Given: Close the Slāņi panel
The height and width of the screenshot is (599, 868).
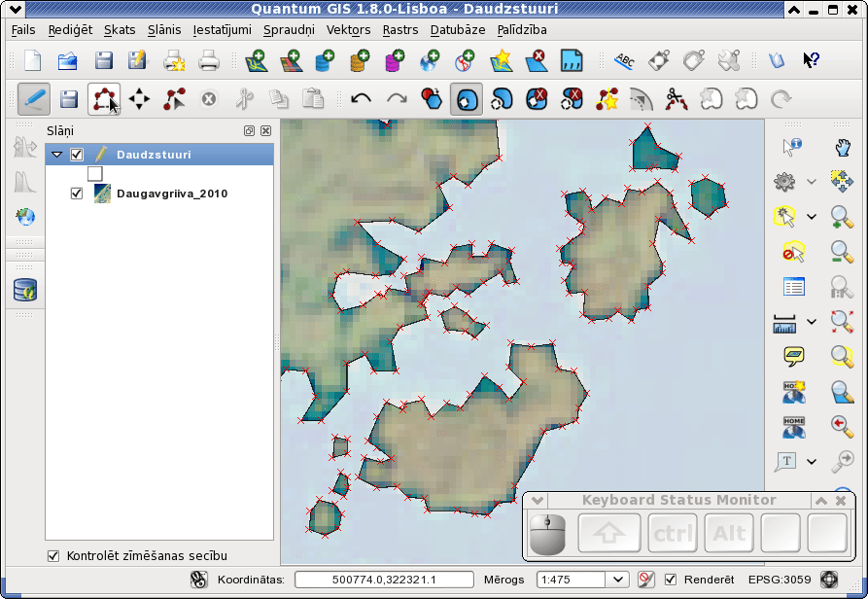Looking at the screenshot, I should coord(265,130).
